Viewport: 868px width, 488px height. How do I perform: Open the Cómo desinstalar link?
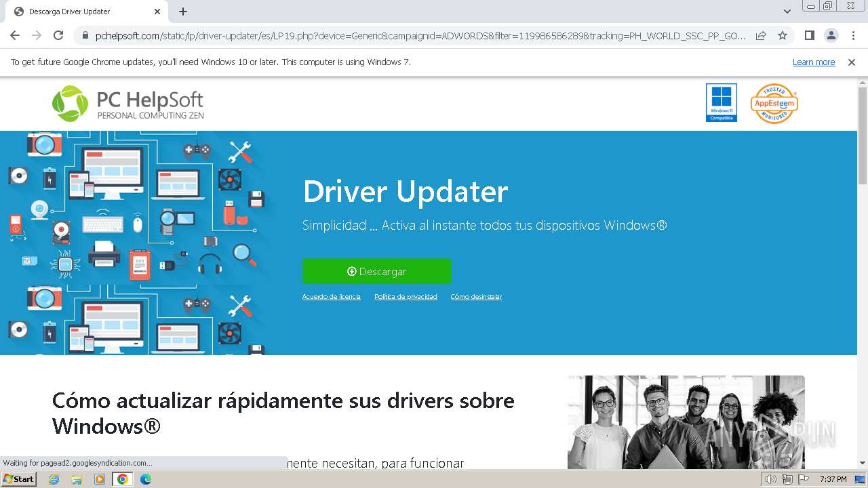476,297
